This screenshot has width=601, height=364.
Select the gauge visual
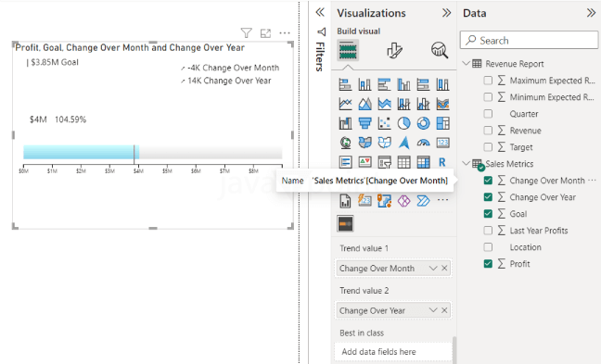(x=423, y=143)
